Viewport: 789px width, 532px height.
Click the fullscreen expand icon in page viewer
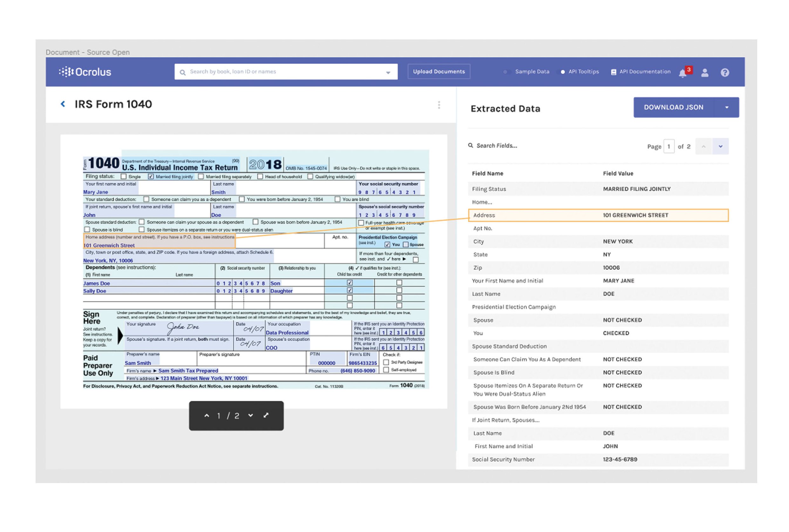click(x=266, y=415)
